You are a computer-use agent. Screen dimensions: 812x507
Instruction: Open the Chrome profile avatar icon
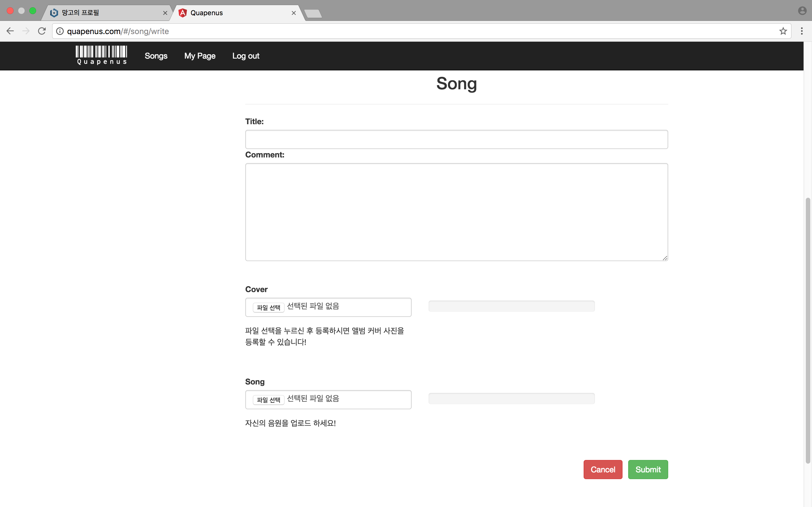tap(802, 11)
